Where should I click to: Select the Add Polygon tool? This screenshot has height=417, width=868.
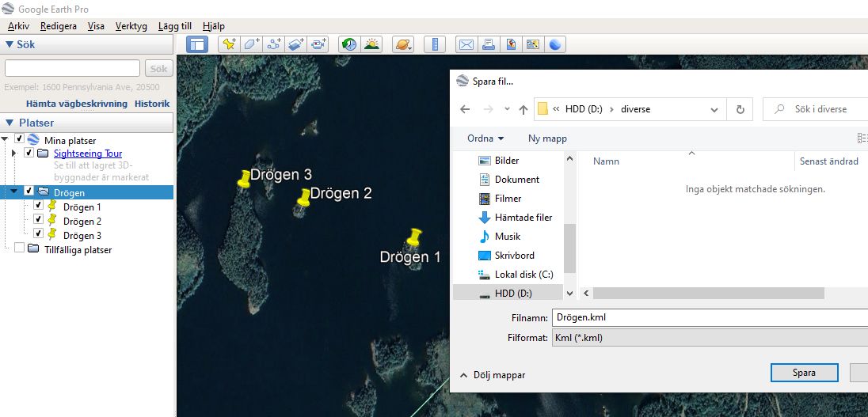252,44
